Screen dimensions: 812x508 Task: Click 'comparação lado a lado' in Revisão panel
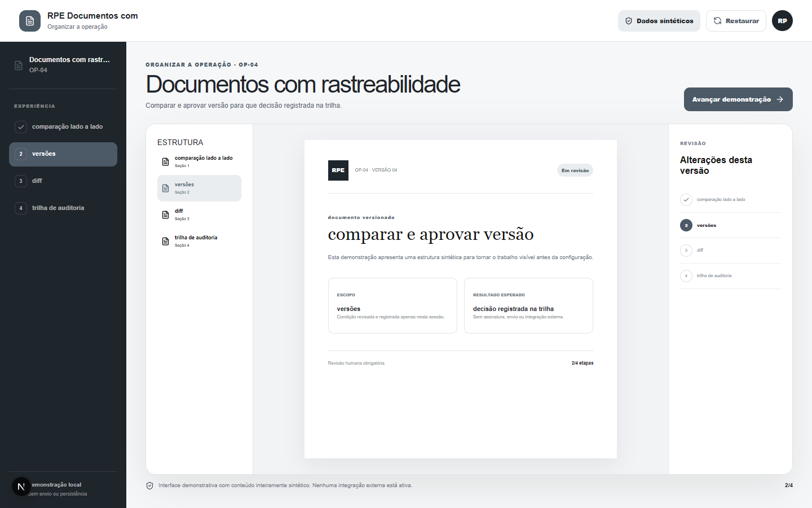[730, 200]
